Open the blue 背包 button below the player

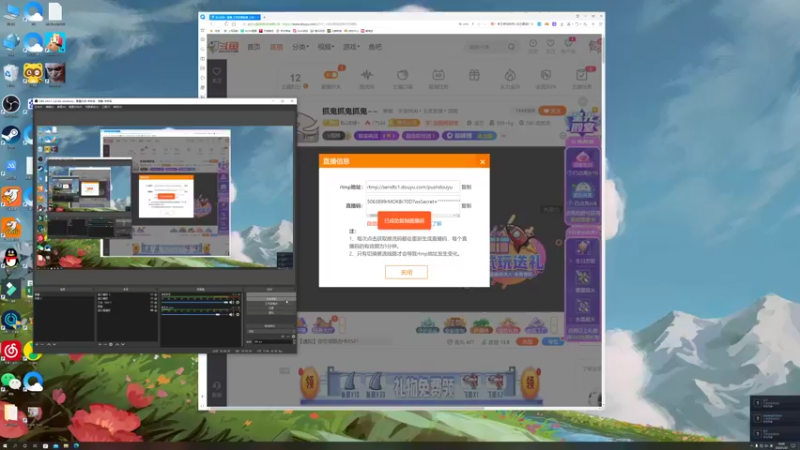tap(553, 341)
